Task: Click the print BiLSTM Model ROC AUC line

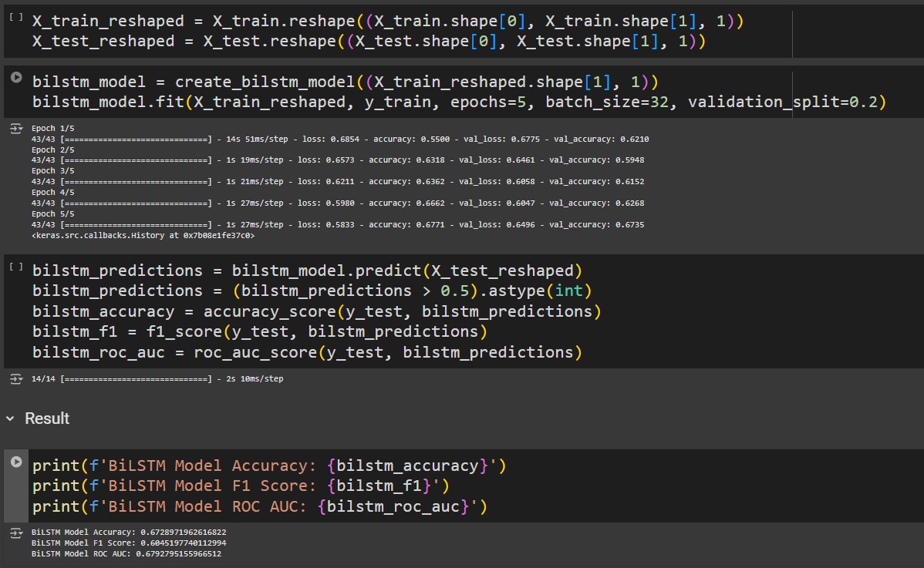Action: point(260,506)
